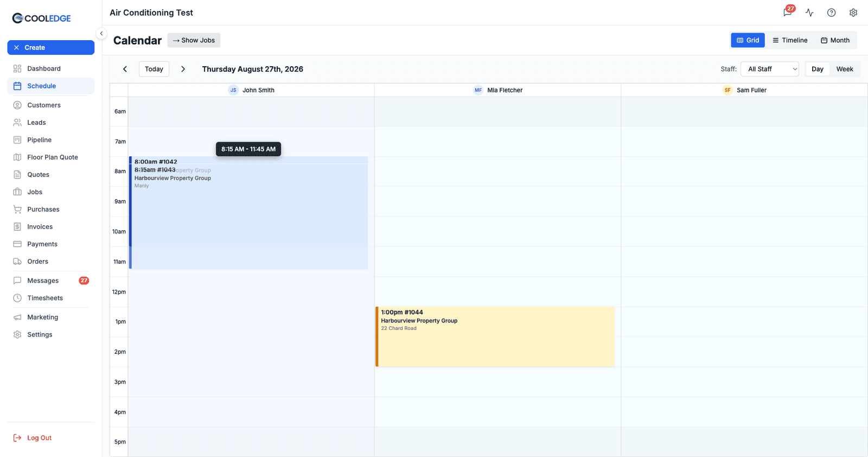This screenshot has height=457, width=868.
Task: Open the messages notification icon in header
Action: click(x=788, y=12)
